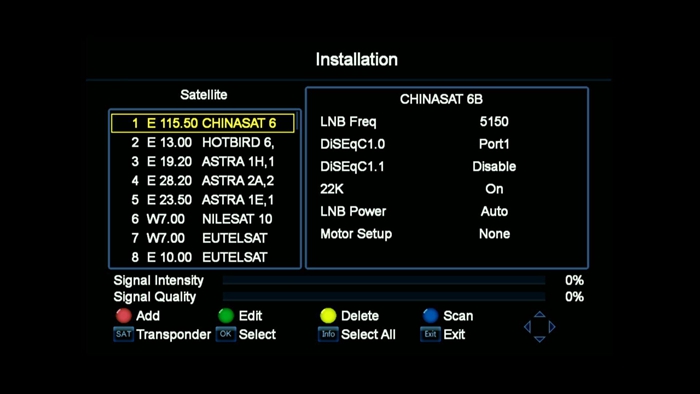The height and width of the screenshot is (394, 700).
Task: Click the Signal Quality progress bar
Action: (384, 297)
